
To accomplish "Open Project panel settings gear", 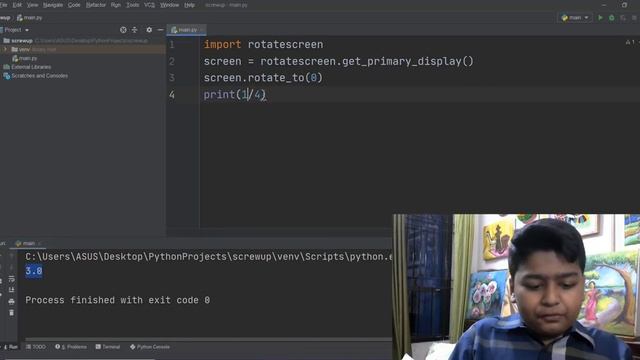I will 149,30.
